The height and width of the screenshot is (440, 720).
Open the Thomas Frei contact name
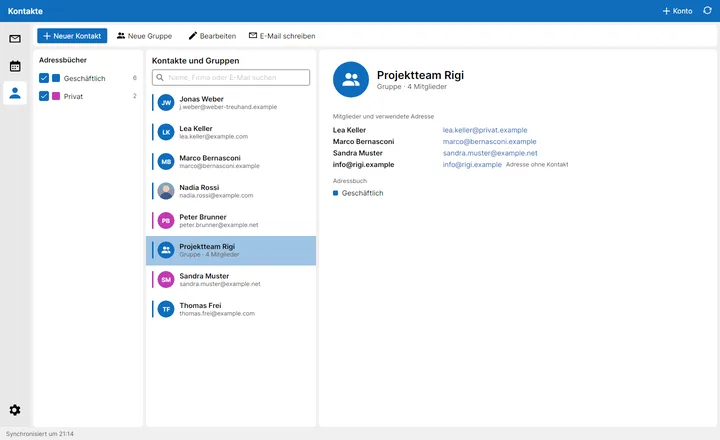(200, 305)
